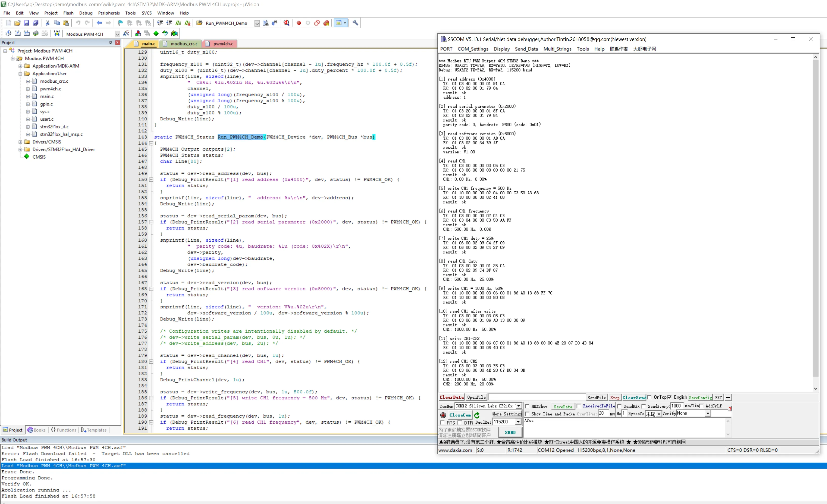The height and width of the screenshot is (504, 827).
Task: Click the Paste clipboard icon
Action: click(66, 23)
